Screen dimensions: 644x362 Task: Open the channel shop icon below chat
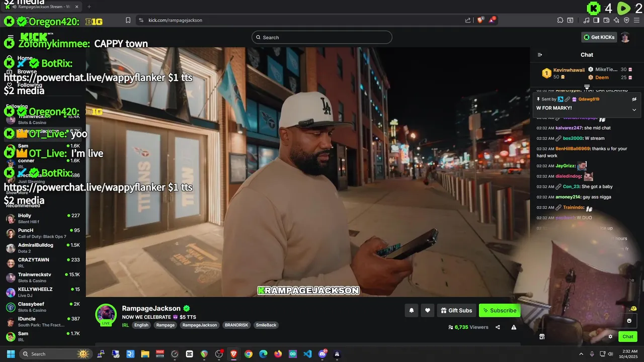pos(542,337)
